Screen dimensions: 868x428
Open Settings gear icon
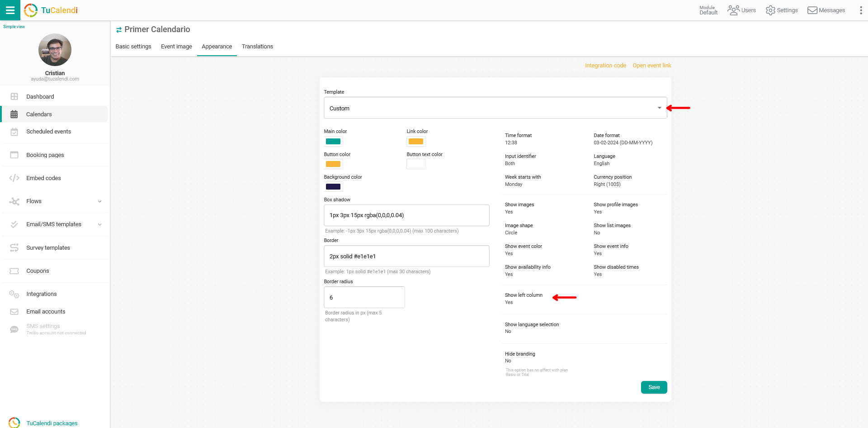tap(770, 10)
